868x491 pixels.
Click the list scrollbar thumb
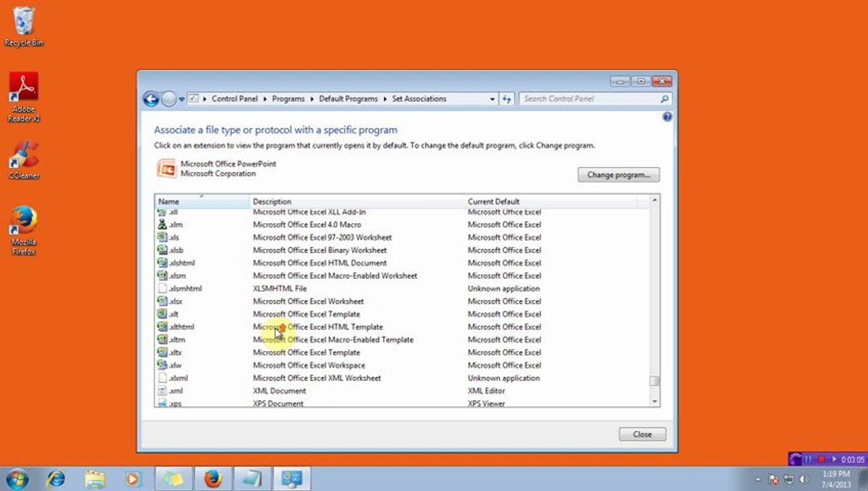tap(654, 381)
